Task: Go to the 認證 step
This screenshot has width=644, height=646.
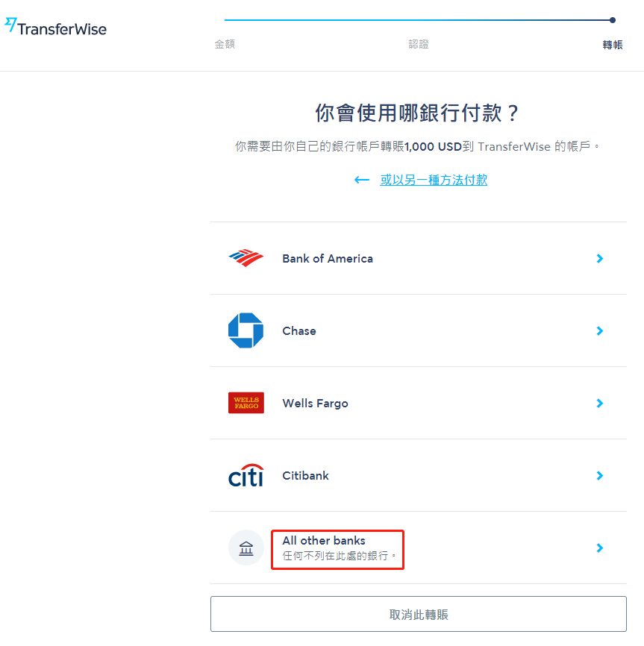Action: [x=419, y=44]
